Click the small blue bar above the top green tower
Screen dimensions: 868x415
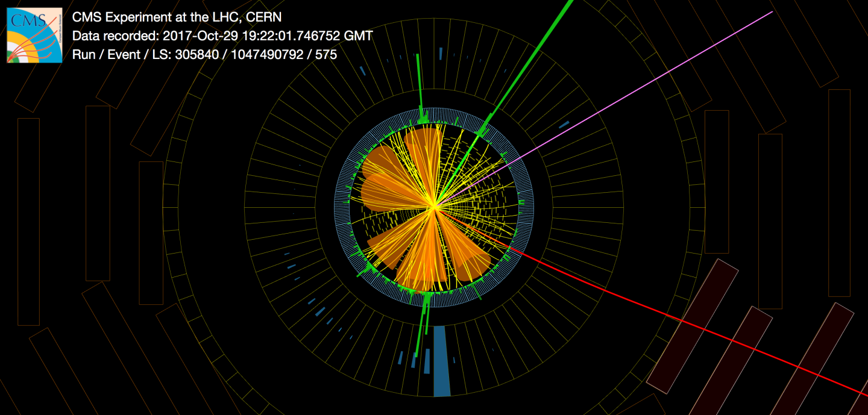pos(441,54)
